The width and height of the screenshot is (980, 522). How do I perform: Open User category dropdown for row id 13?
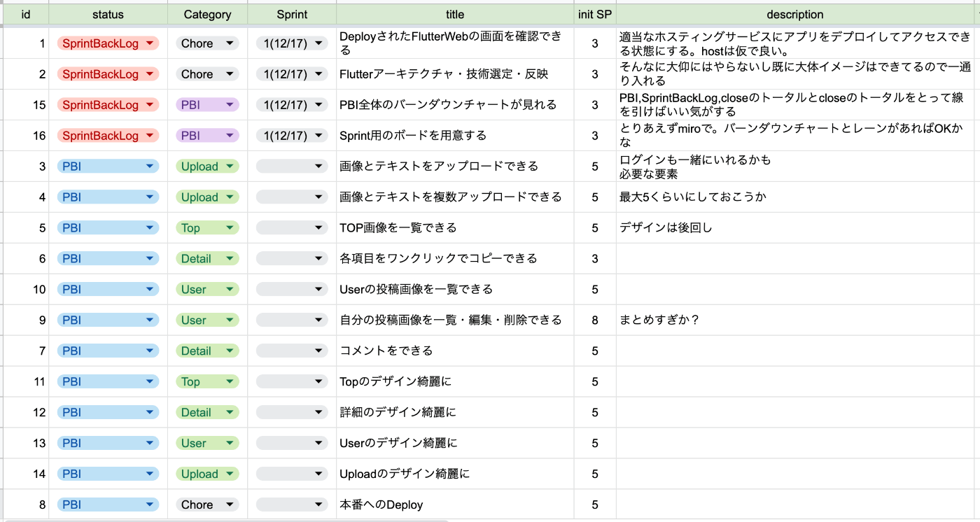point(207,444)
